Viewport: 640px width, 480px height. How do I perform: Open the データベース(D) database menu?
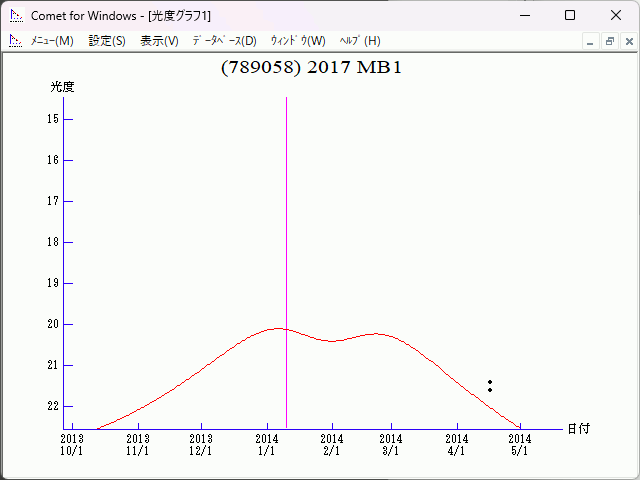224,41
